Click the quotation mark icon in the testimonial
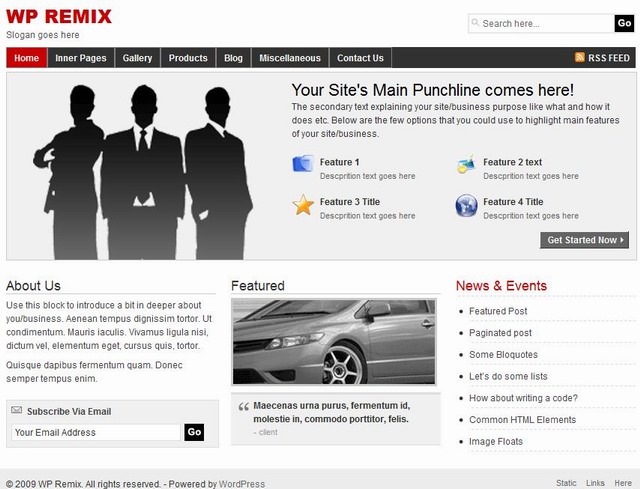Viewport: 640px width, 489px height. [x=244, y=407]
